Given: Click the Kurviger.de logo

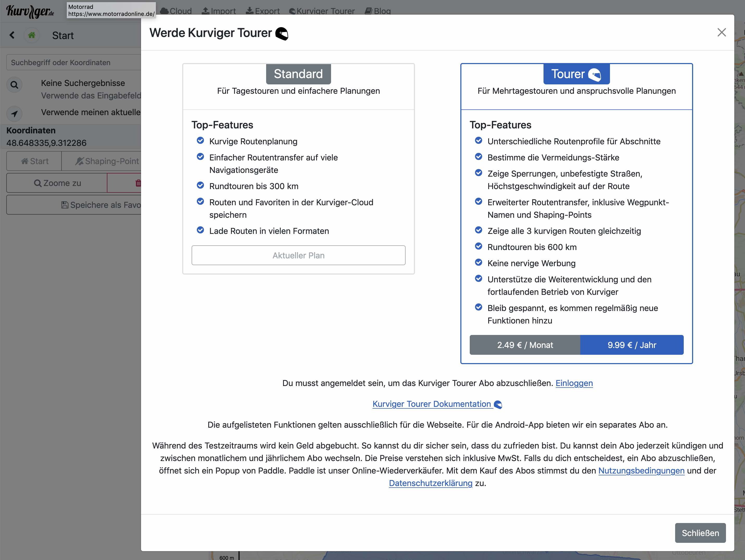Looking at the screenshot, I should point(30,11).
